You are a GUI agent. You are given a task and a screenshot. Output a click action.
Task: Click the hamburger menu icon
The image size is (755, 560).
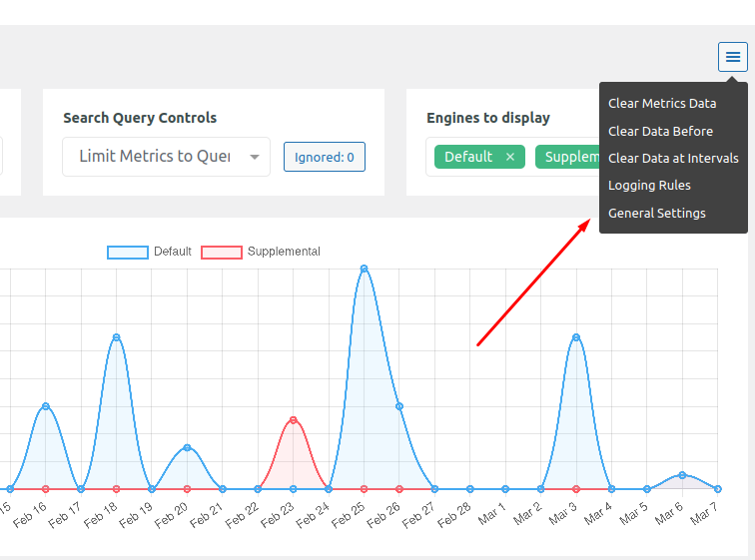(x=733, y=57)
